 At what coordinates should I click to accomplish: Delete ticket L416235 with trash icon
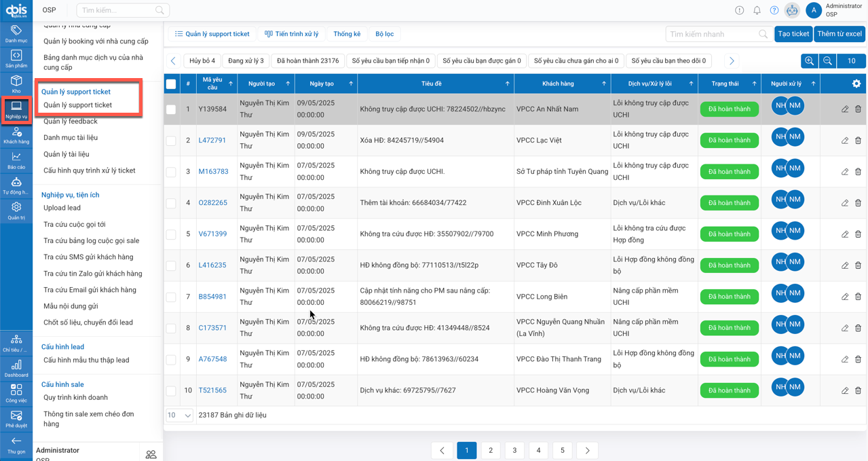pos(858,265)
